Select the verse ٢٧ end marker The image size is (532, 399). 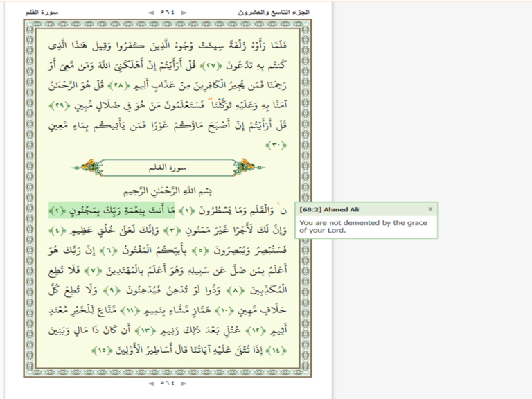(x=211, y=66)
